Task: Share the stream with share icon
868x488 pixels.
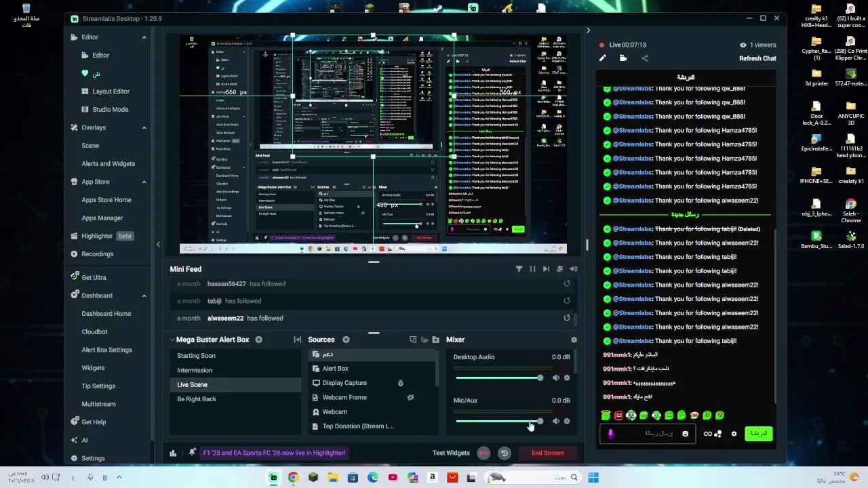Action: [x=644, y=58]
